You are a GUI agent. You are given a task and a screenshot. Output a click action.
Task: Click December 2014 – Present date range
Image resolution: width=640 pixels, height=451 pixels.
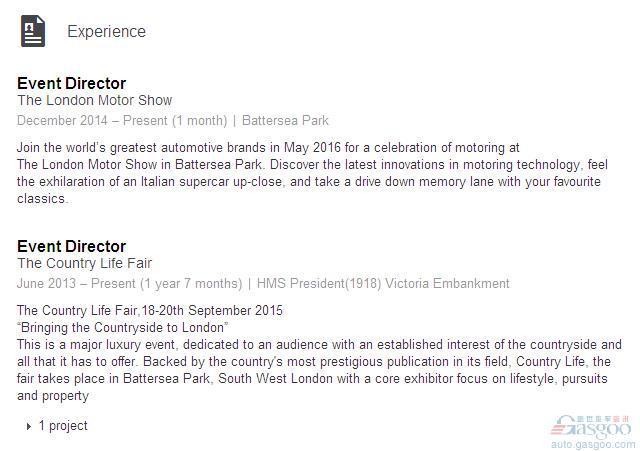coord(92,120)
